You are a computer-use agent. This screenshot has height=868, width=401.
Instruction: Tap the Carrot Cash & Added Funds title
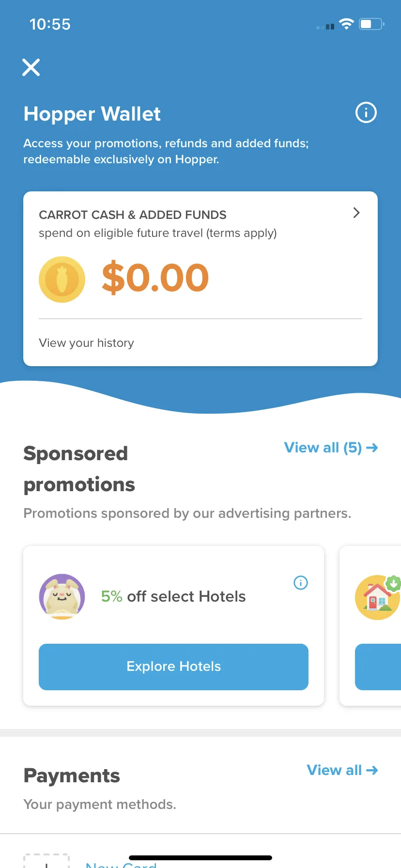point(133,215)
